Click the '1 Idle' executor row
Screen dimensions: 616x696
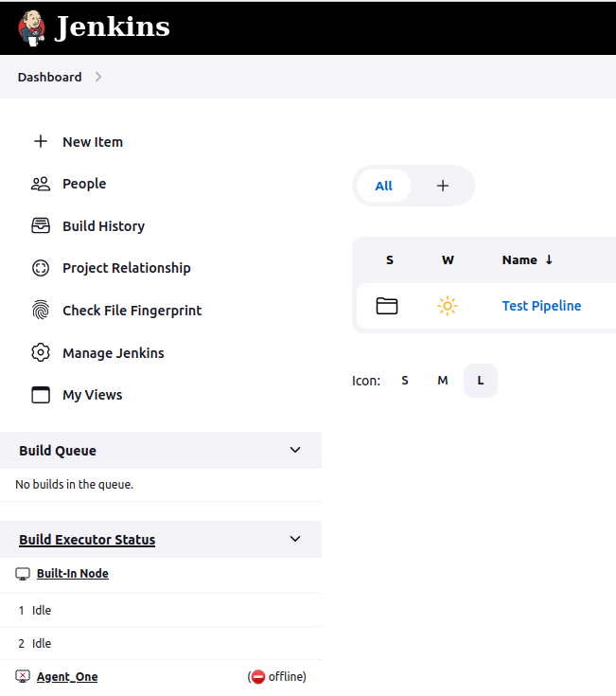pyautogui.click(x=161, y=611)
